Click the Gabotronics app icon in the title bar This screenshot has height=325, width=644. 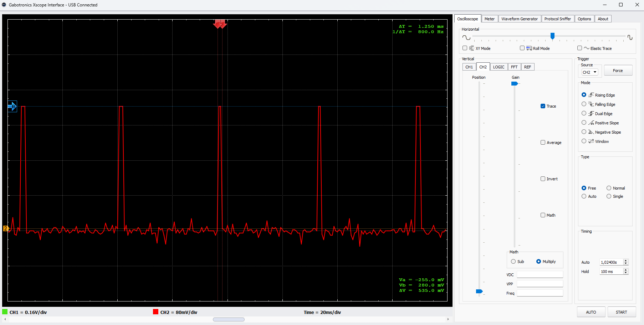4,5
